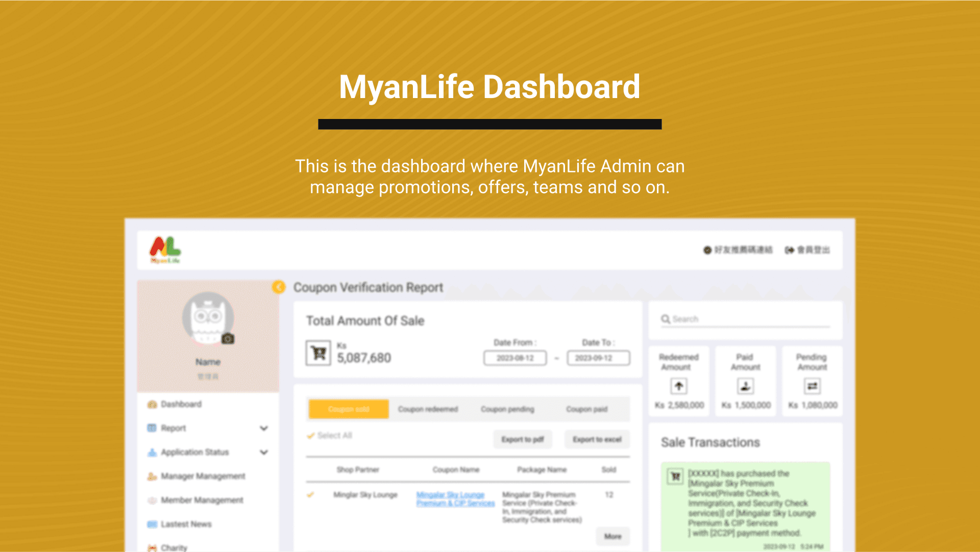This screenshot has height=552, width=980.
Task: Click the green purchase transaction card
Action: (x=745, y=507)
